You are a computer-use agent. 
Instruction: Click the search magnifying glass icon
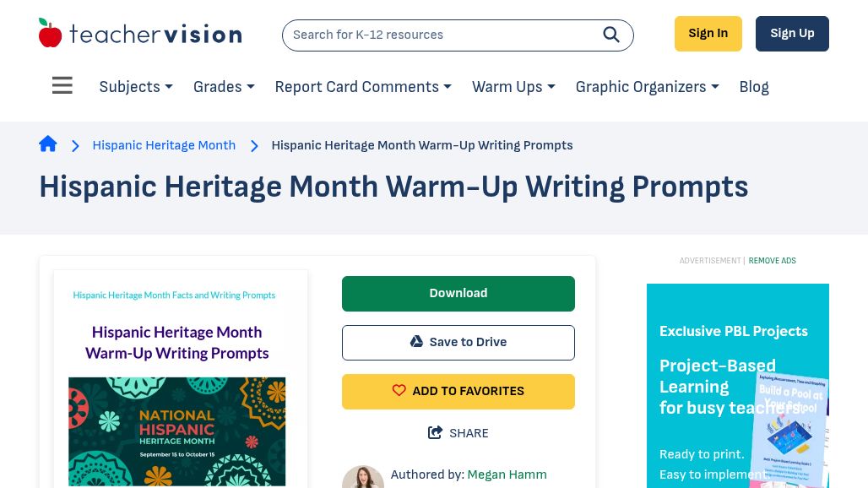coord(611,35)
